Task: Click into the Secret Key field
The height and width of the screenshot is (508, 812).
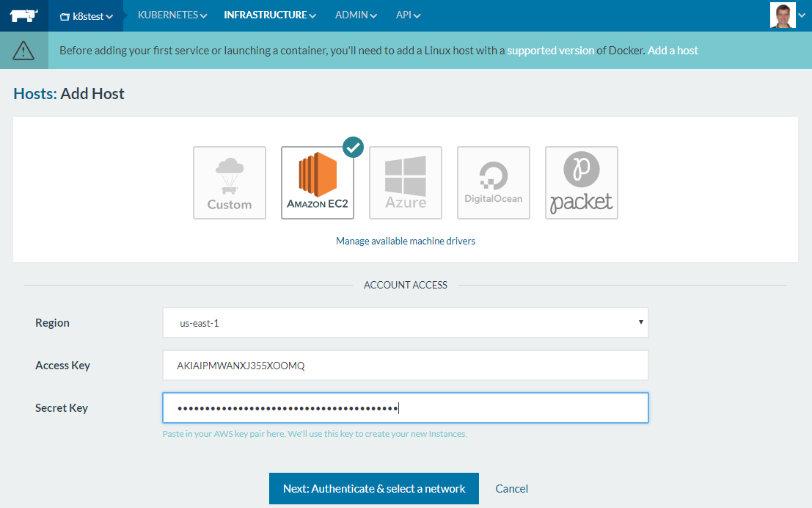Action: tap(406, 408)
